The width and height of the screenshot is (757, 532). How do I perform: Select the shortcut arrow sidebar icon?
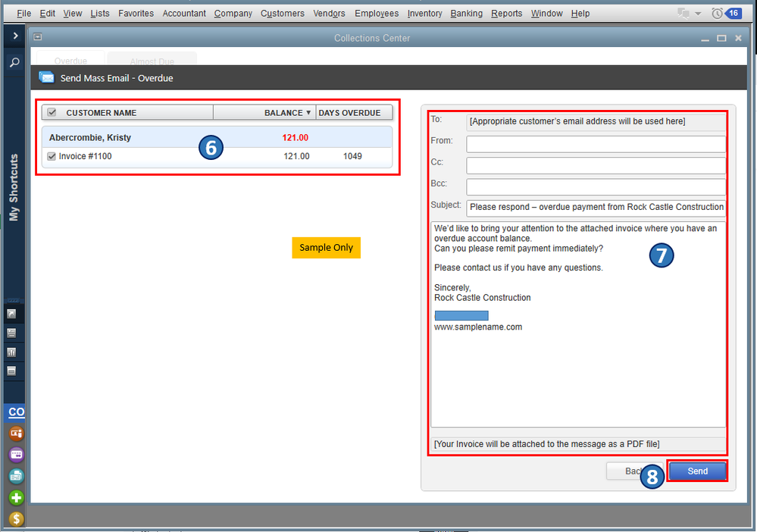(11, 314)
